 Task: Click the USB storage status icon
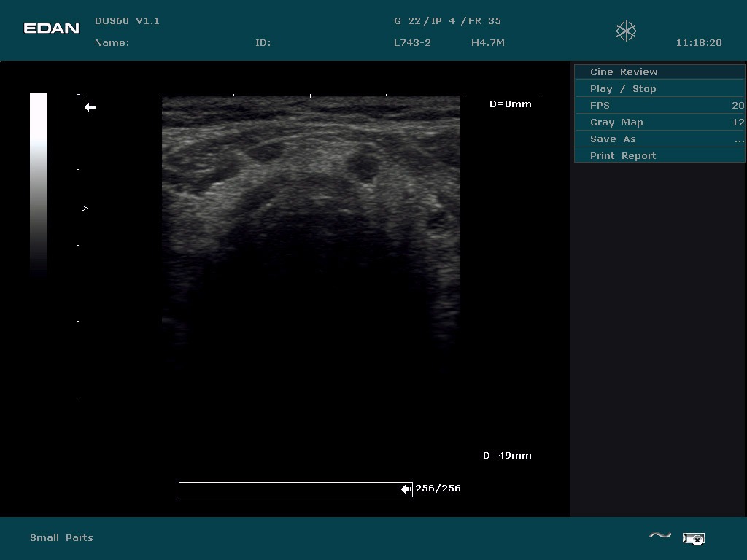pyautogui.click(x=693, y=539)
